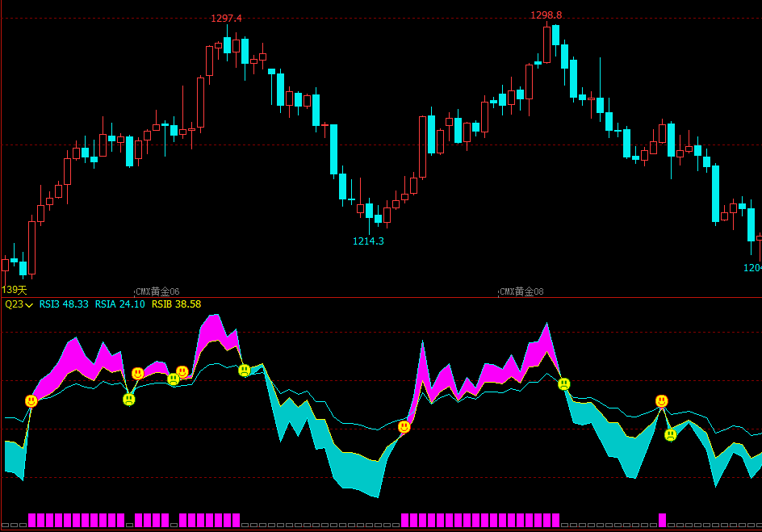Select the RSIA 24.10 indicator label

pyautogui.click(x=119, y=304)
